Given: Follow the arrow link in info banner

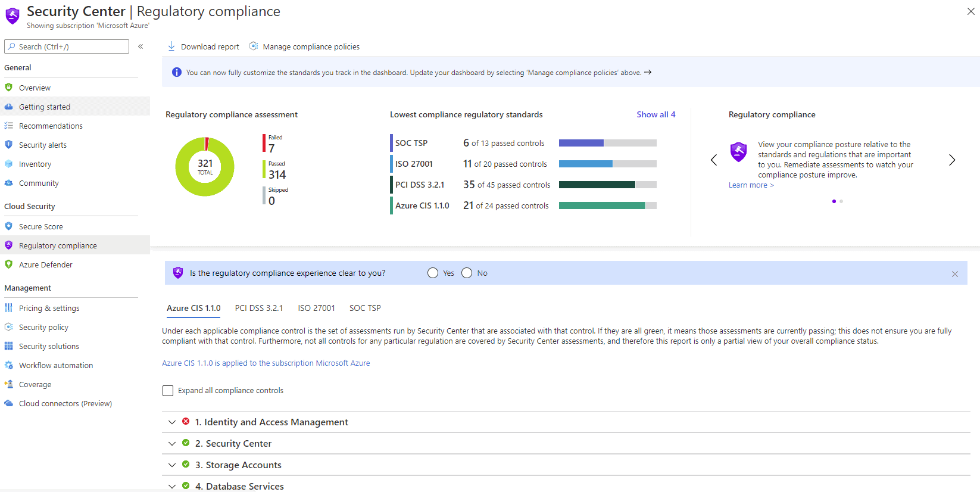Looking at the screenshot, I should coord(648,72).
